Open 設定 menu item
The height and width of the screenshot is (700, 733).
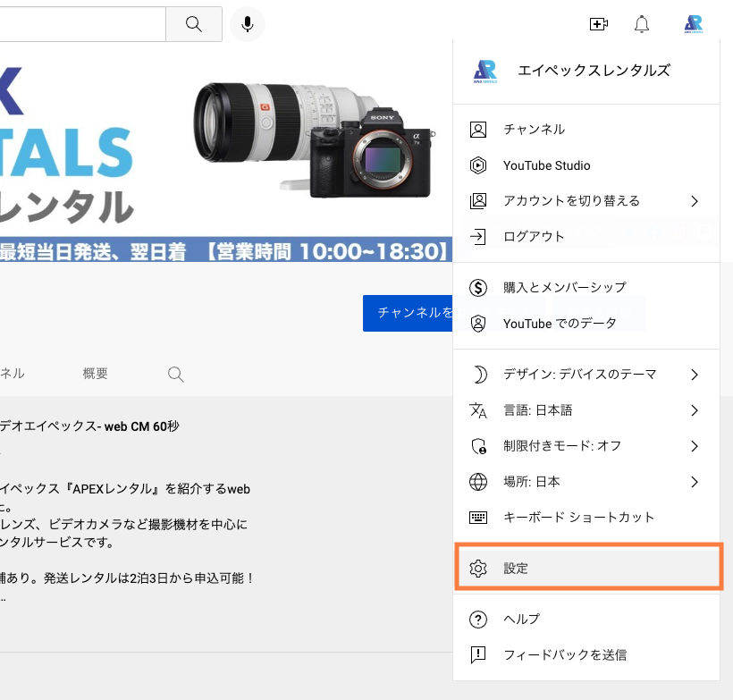586,569
